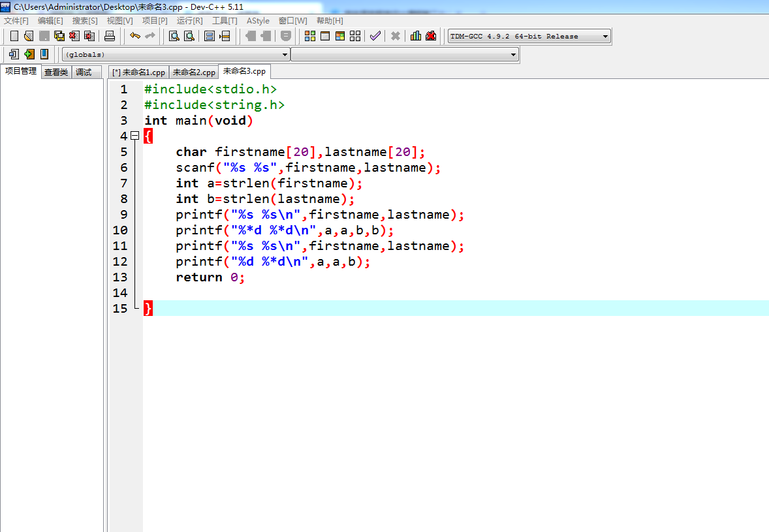Viewport: 769px width, 532px height.
Task: Click the Print icon
Action: click(110, 36)
